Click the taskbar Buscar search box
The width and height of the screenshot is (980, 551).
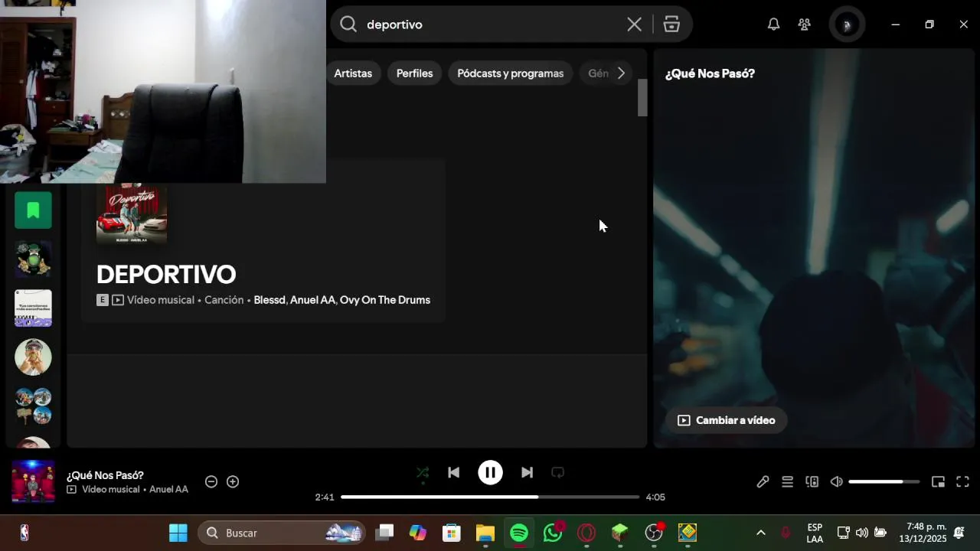click(x=283, y=533)
